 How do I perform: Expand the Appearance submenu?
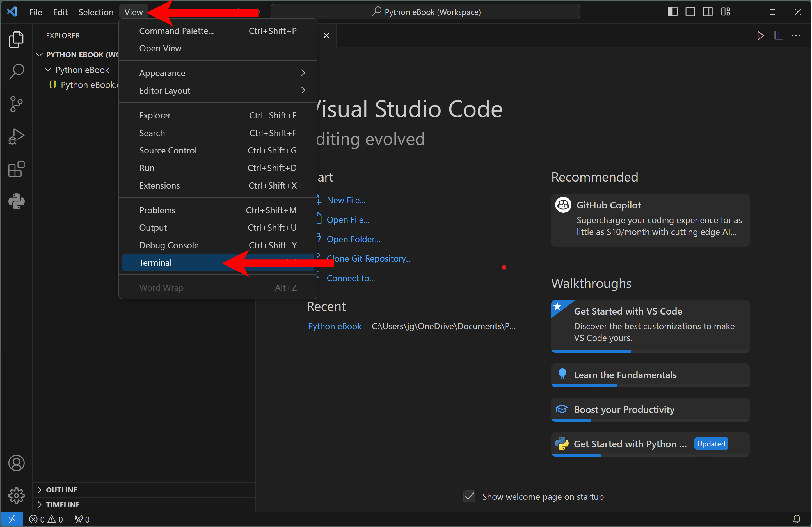(218, 73)
